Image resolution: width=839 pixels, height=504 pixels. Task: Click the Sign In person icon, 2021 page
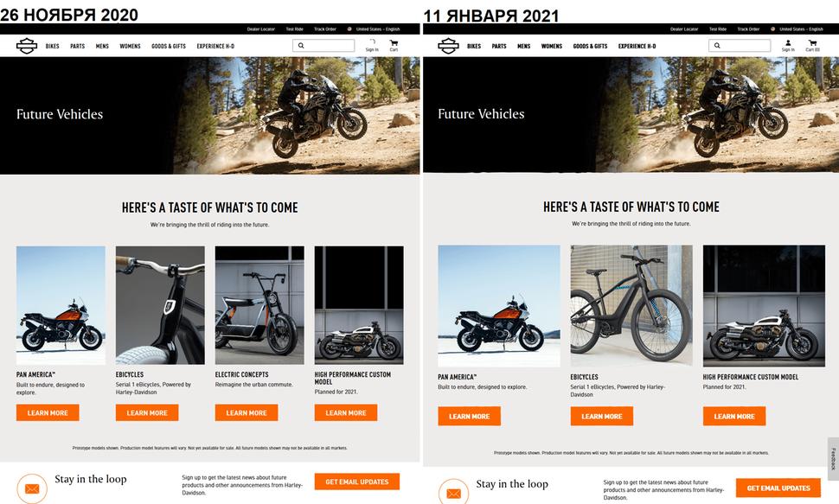click(x=788, y=43)
